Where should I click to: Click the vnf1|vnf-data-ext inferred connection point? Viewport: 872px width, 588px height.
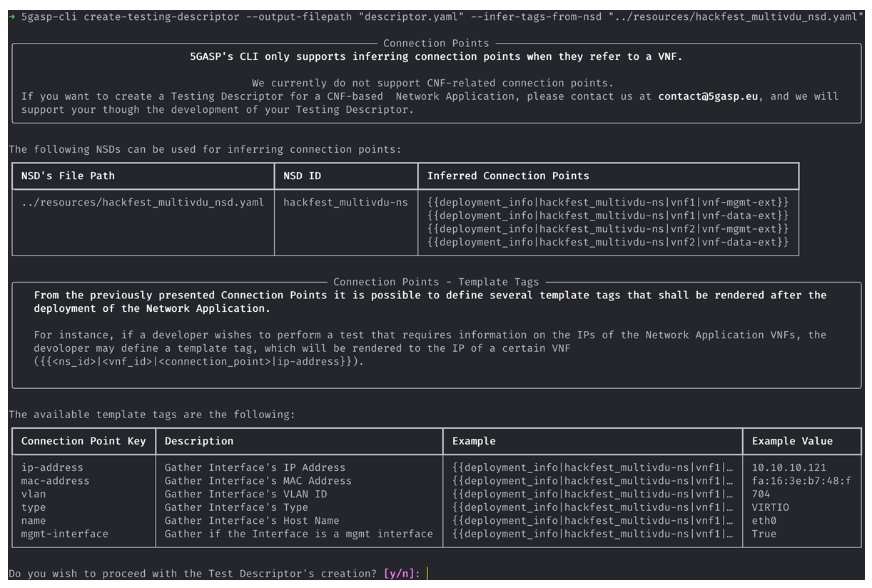tap(608, 216)
